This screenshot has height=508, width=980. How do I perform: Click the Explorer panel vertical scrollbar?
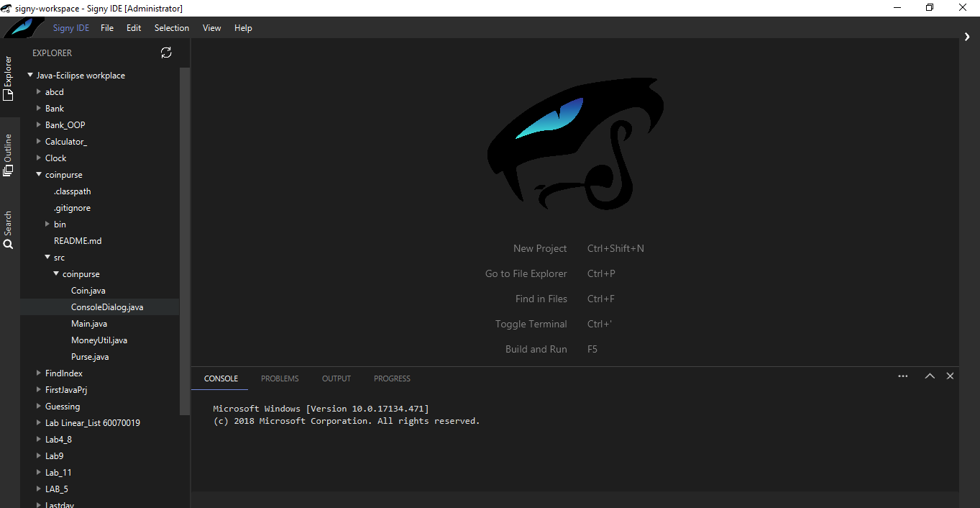(185, 241)
